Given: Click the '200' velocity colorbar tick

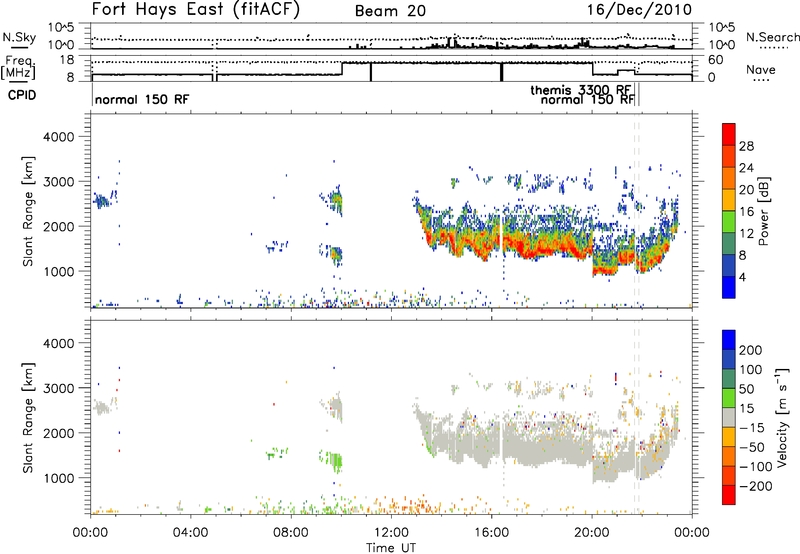Looking at the screenshot, I should point(751,350).
